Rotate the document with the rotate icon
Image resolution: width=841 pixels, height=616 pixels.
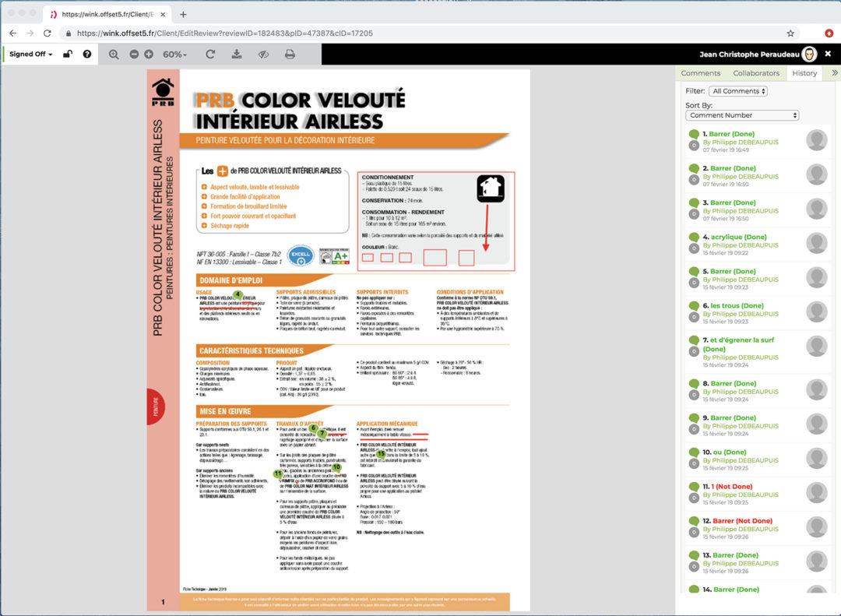pyautogui.click(x=210, y=55)
